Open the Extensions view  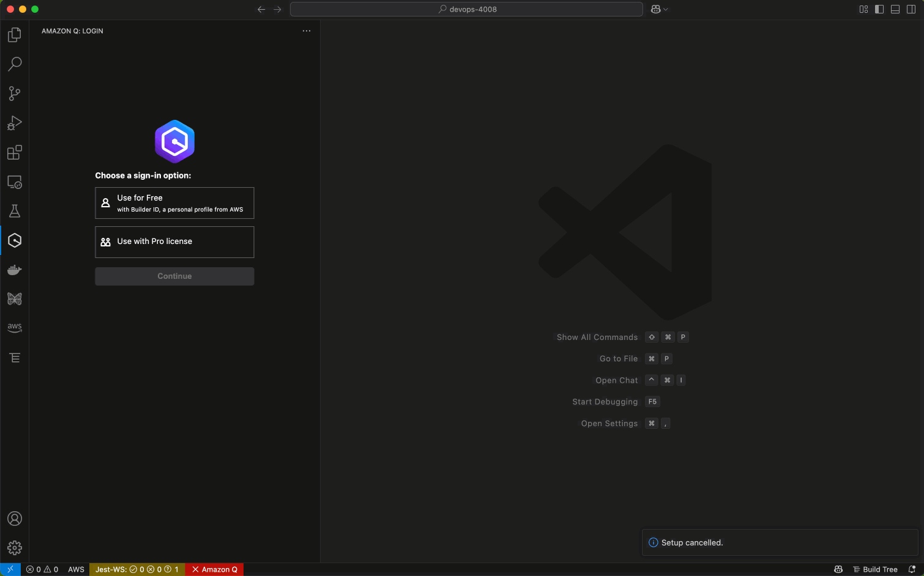pyautogui.click(x=15, y=152)
